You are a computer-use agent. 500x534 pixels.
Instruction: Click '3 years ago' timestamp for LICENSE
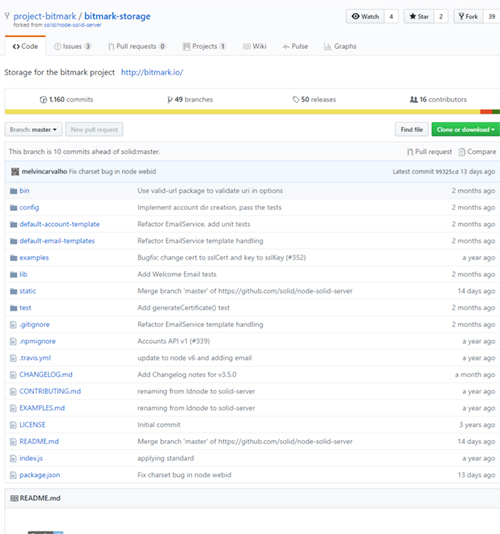[x=477, y=425]
